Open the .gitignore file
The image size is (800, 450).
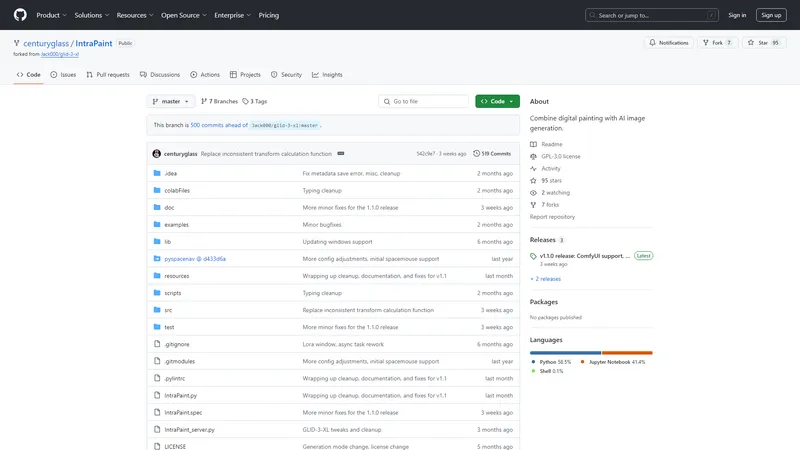click(177, 344)
